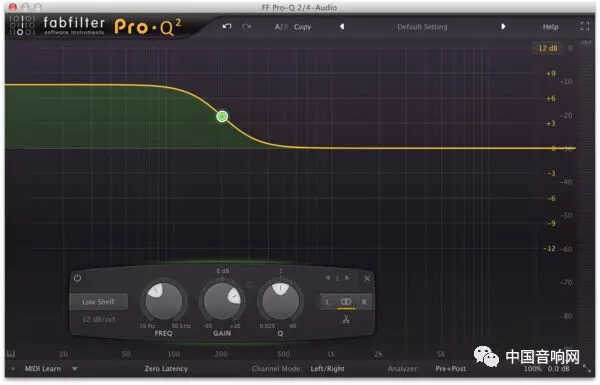Image resolution: width=600 pixels, height=385 pixels.
Task: Go to the previous preset arrow
Action: 342,27
